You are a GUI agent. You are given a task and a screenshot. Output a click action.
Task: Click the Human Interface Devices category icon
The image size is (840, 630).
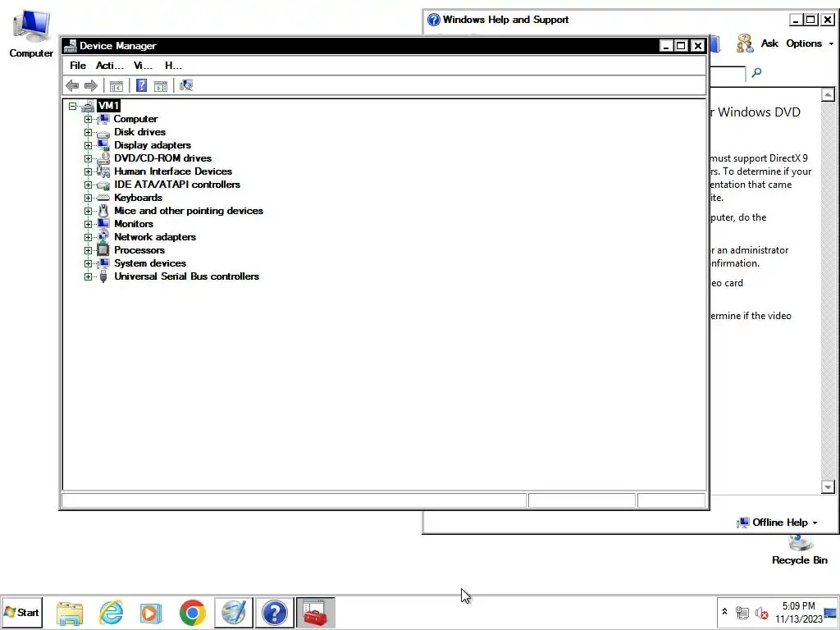(103, 171)
